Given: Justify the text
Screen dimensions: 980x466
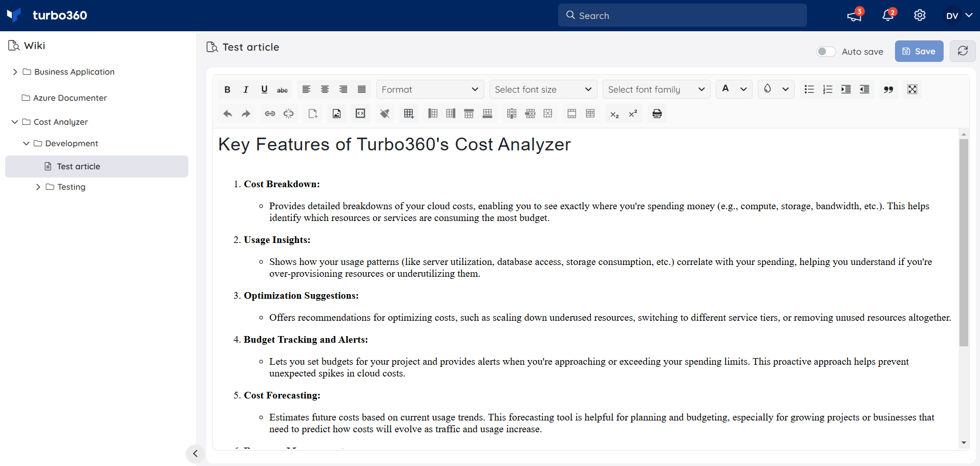Looking at the screenshot, I should click(x=361, y=90).
